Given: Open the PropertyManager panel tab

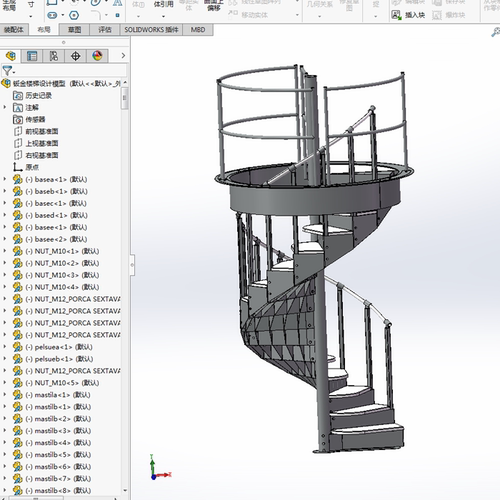Looking at the screenshot, I should pyautogui.click(x=32, y=56).
